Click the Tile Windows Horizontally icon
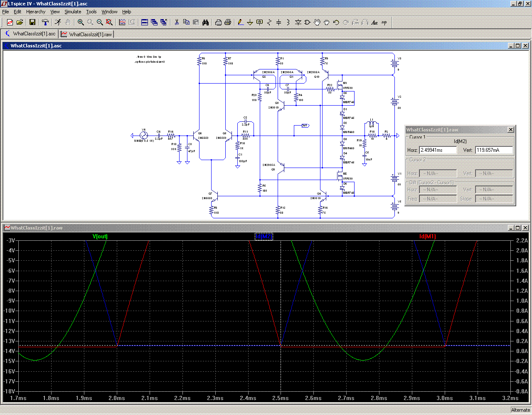Image resolution: width=532 pixels, height=415 pixels. 145,22
